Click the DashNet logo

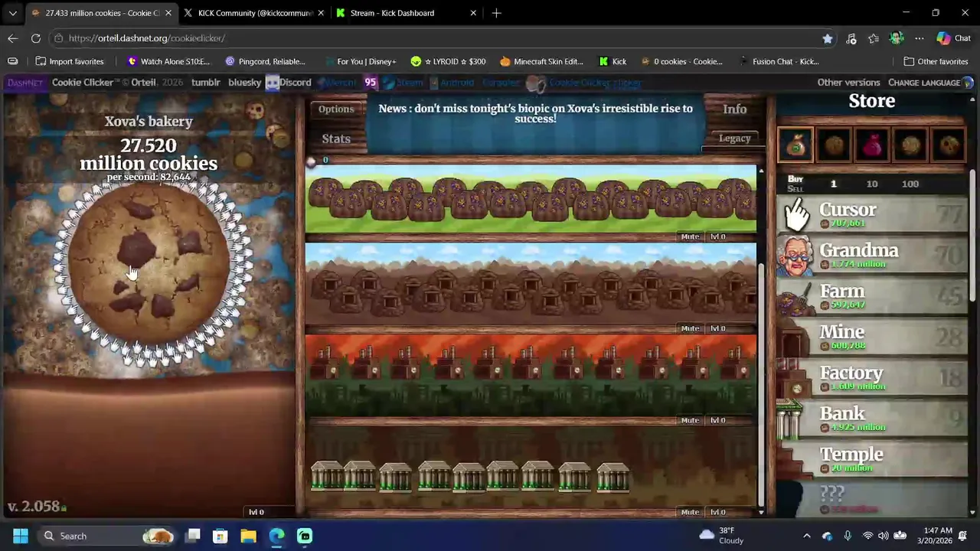click(x=25, y=83)
